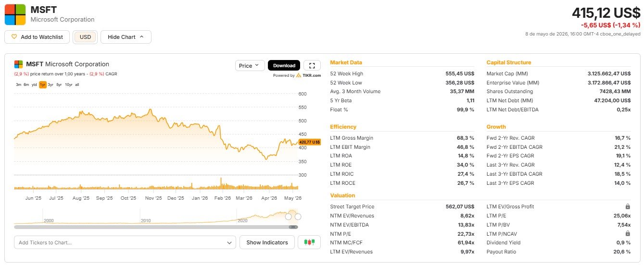644x265 pixels.
Task: Click the heart icon in Add to Watchlist
Action: click(x=14, y=37)
